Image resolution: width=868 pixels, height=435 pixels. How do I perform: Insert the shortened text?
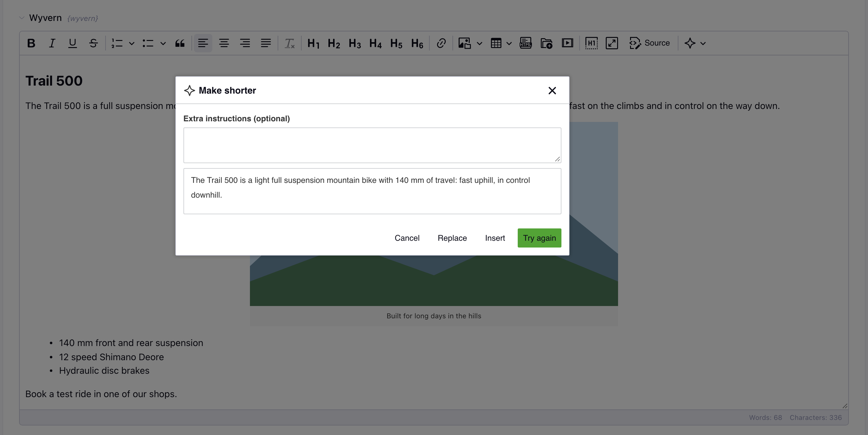(x=495, y=238)
